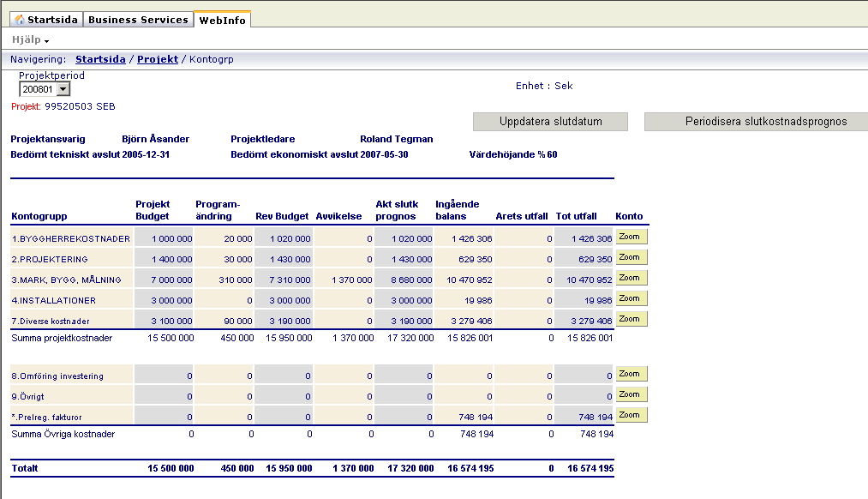Click Bedömt tekniskt avslut date 2005-12-31
This screenshot has width=868, height=499.
pos(146,154)
